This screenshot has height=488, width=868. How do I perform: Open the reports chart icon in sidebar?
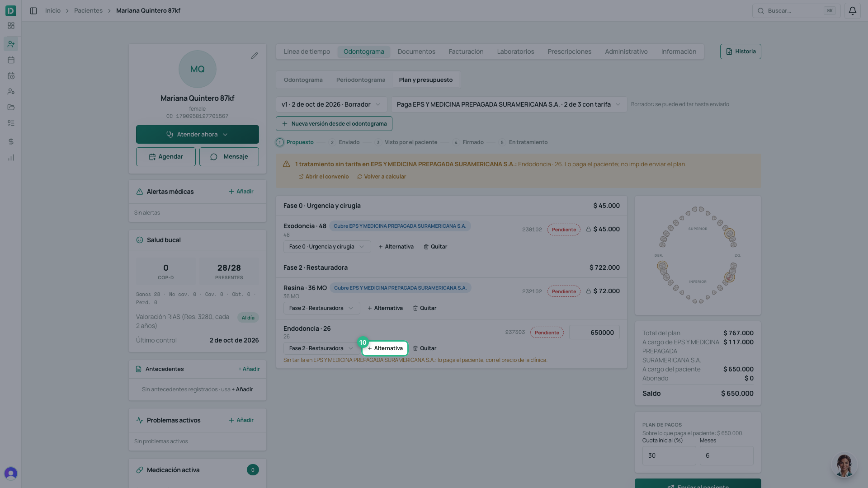pos(11,158)
